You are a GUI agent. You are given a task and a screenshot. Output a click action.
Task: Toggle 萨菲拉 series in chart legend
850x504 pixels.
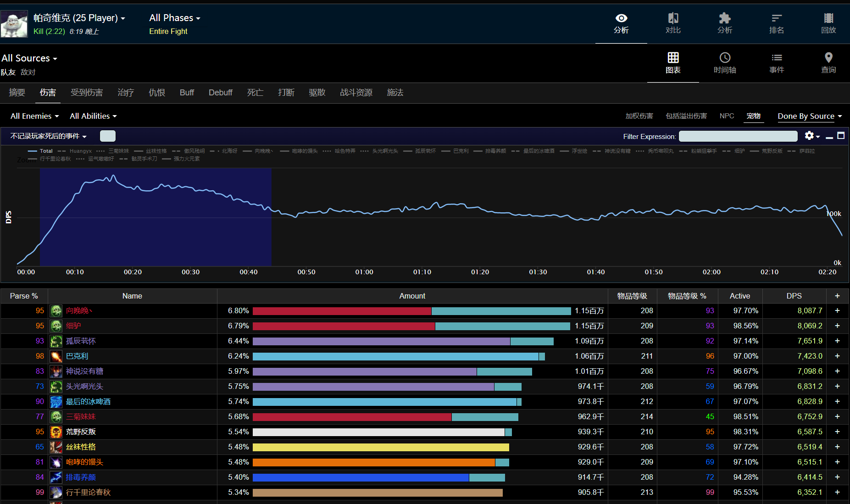[801, 151]
